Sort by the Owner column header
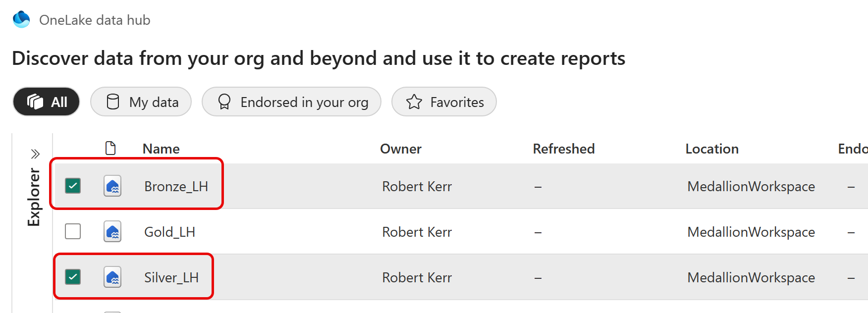 click(400, 149)
